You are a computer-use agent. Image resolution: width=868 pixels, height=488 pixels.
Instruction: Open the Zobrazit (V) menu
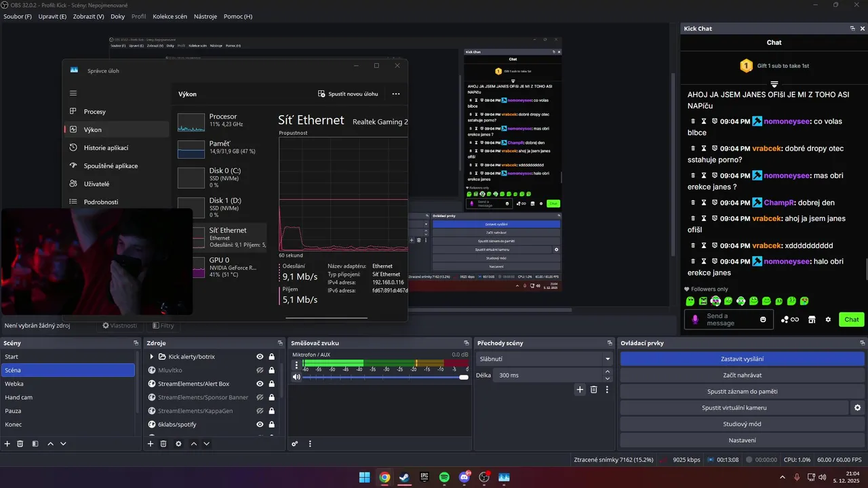point(90,16)
